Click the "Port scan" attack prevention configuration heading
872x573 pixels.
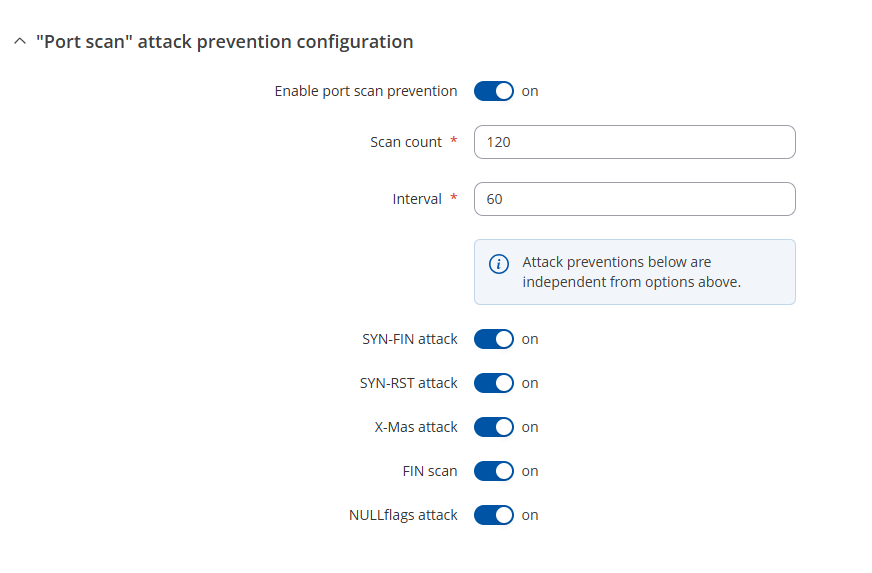(224, 42)
